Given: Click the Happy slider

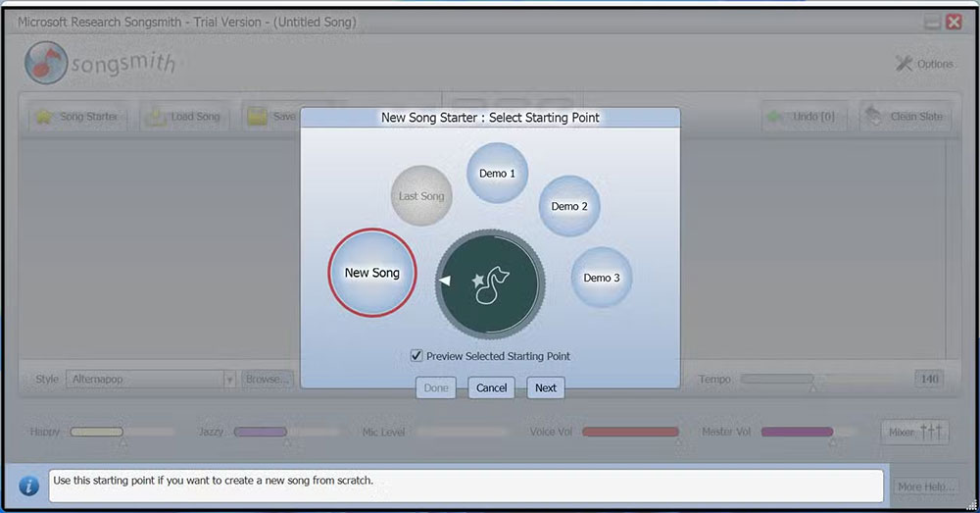Looking at the screenshot, I should click(122, 432).
